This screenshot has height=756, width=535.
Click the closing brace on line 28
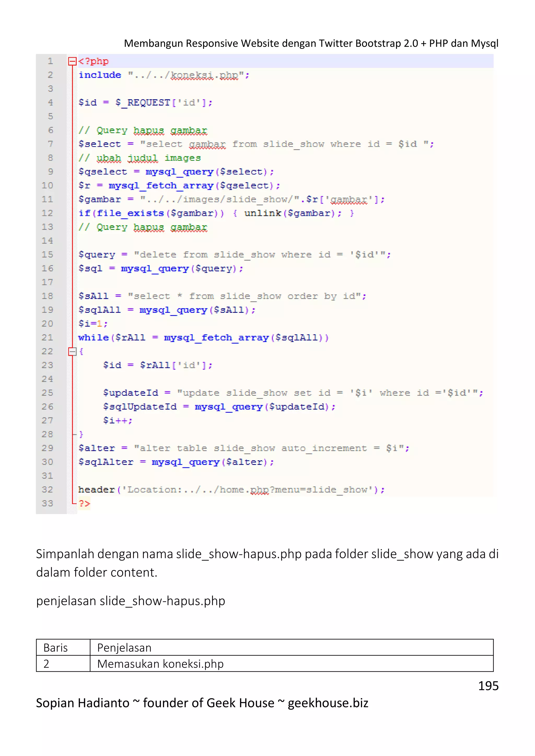81,435
